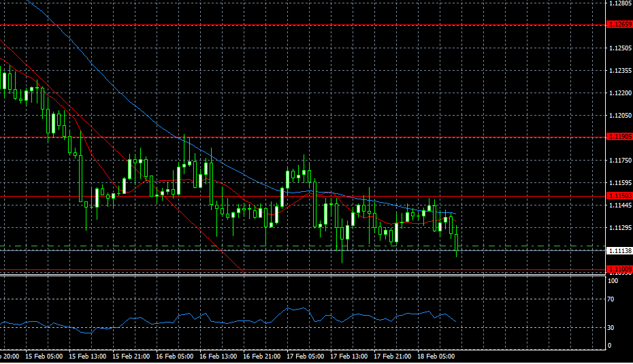Click the 1.11595 price axis value
The height and width of the screenshot is (364, 633).
[620, 183]
